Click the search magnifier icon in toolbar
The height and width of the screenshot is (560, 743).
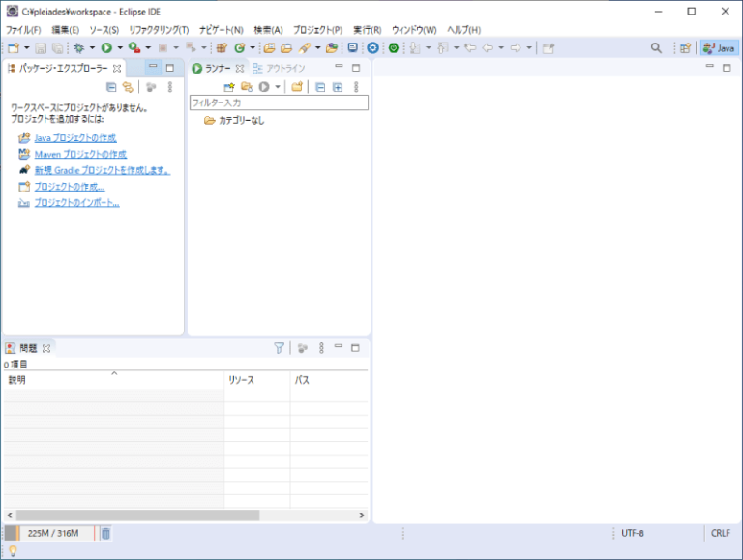point(656,47)
